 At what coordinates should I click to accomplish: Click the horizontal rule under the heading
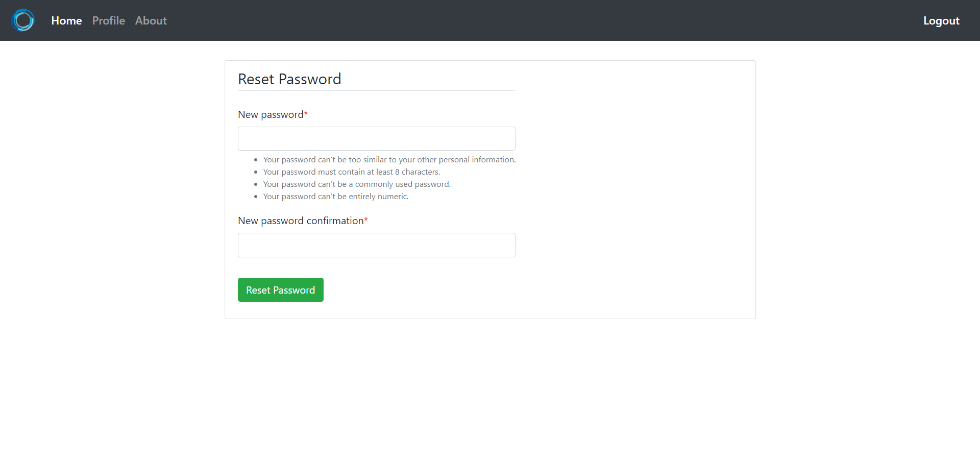377,91
